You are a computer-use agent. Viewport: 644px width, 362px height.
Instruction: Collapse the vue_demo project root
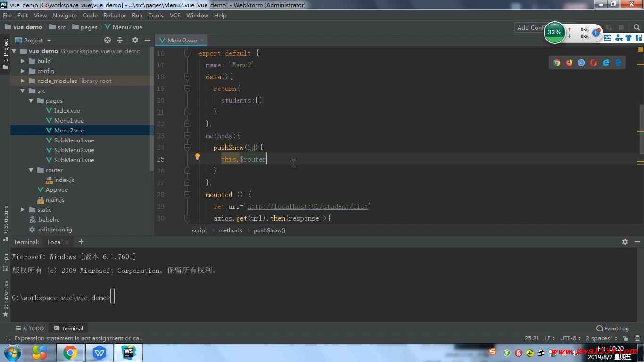14,51
